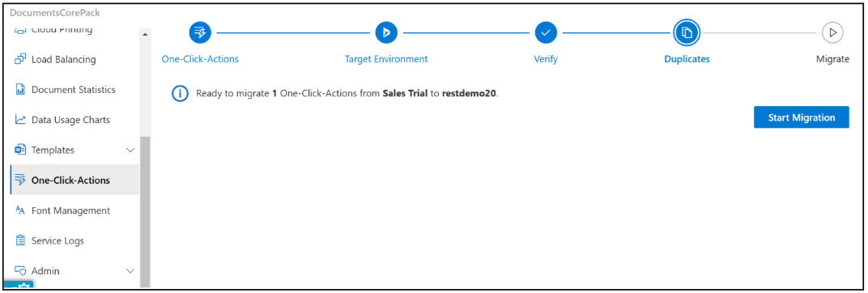The width and height of the screenshot is (868, 293).
Task: Click the Document Statistics sidebar icon
Action: click(x=20, y=90)
